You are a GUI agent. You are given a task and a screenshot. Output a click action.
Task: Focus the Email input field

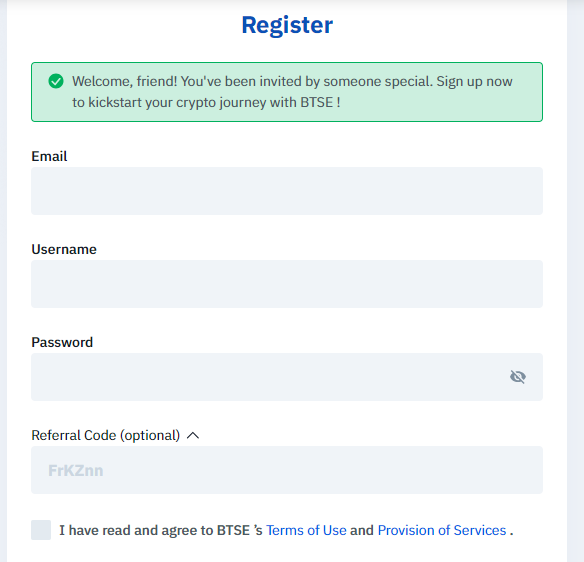click(287, 191)
